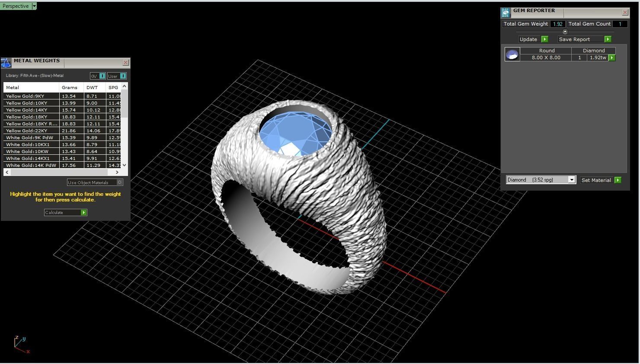This screenshot has height=364, width=640.
Task: Click the metal list scroll-left arrow
Action: 7,172
